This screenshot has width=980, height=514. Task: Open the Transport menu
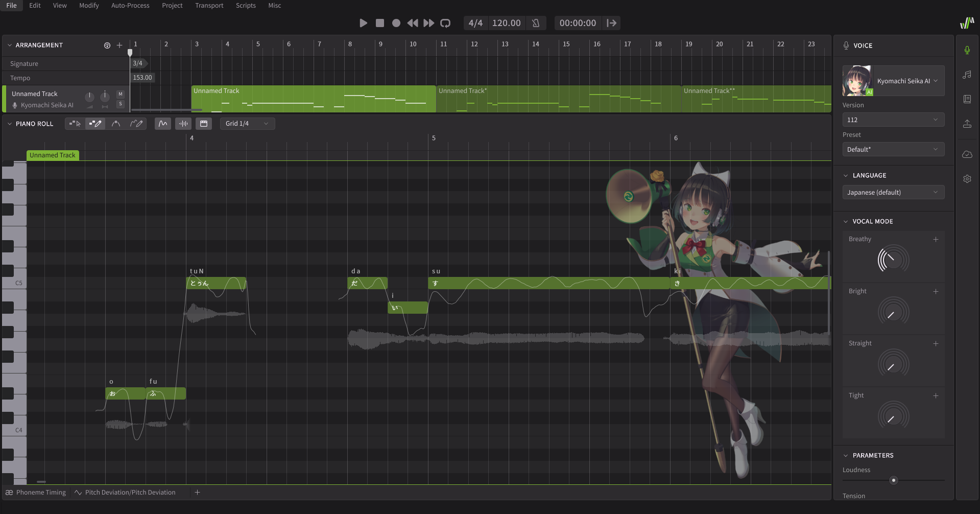click(x=209, y=6)
